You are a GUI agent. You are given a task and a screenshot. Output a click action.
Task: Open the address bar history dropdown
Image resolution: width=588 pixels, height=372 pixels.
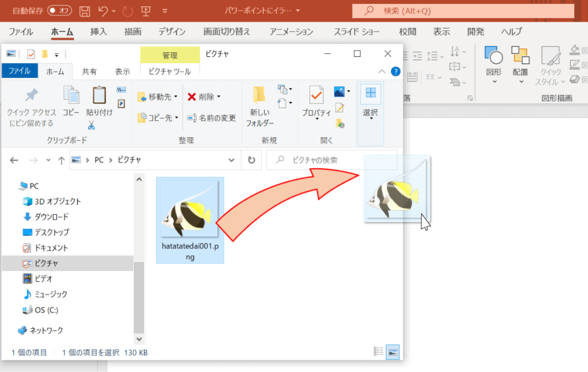tap(231, 160)
